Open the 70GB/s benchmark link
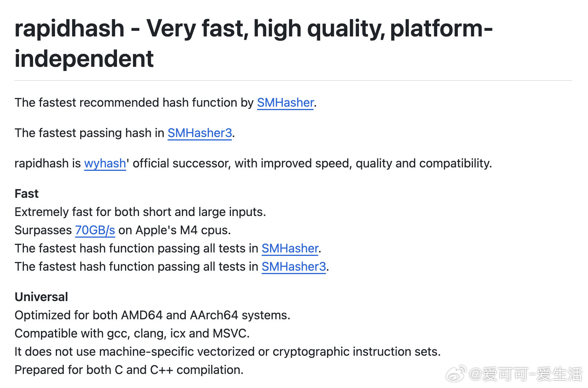588x388 pixels. click(95, 230)
